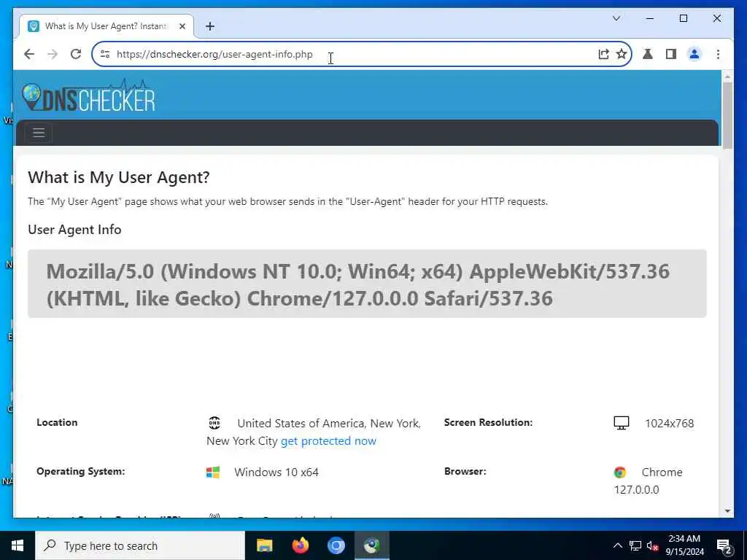
Task: Click the 'User Agent Info' subheading
Action: click(x=75, y=230)
